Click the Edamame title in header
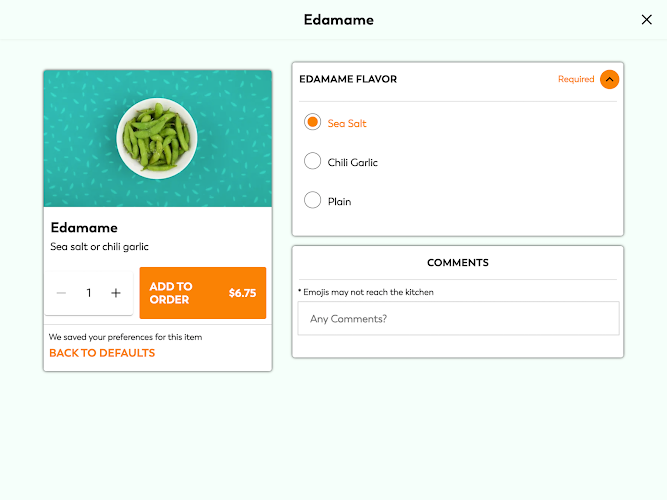This screenshot has width=667, height=500. (339, 20)
